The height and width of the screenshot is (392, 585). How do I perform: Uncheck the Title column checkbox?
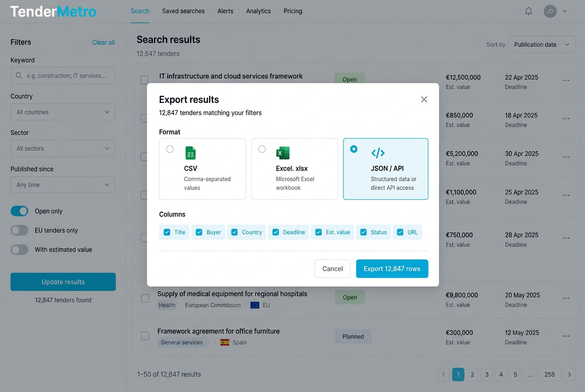tap(167, 232)
